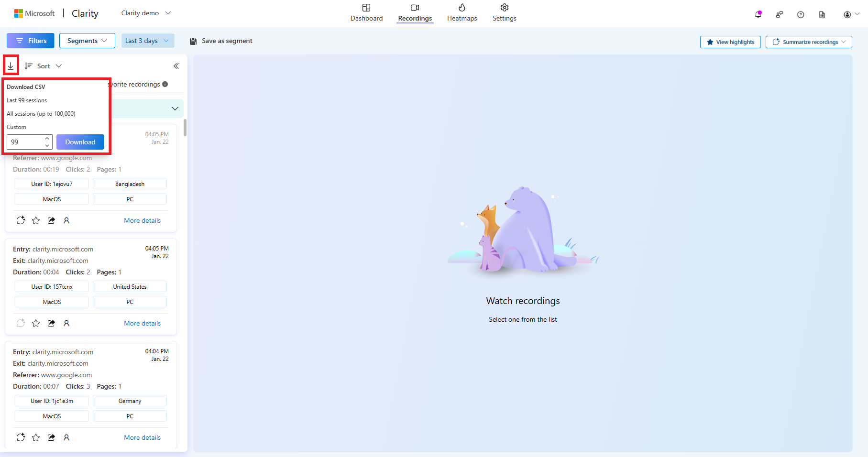Open the notifications bell

tap(758, 14)
